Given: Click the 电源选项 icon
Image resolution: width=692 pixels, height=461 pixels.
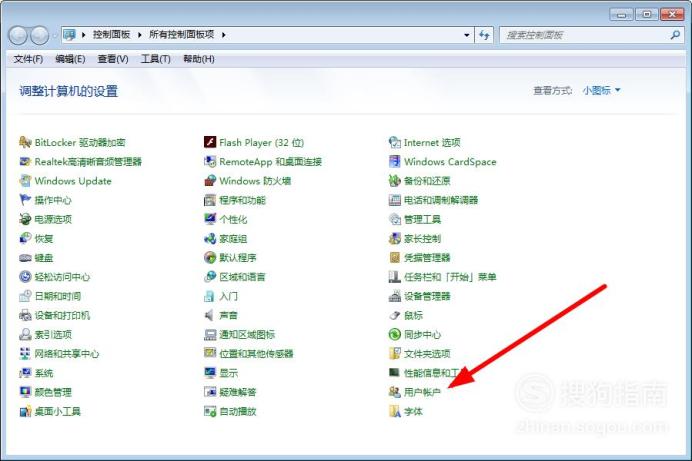Looking at the screenshot, I should point(26,219).
